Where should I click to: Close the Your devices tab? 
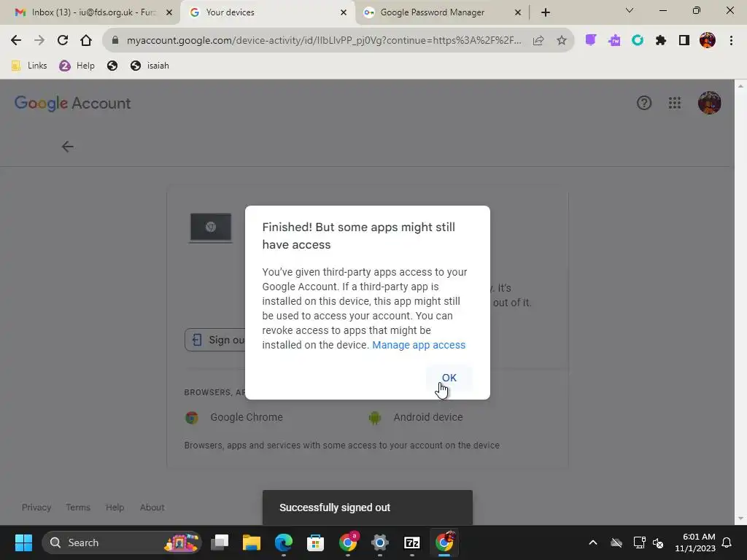[344, 12]
